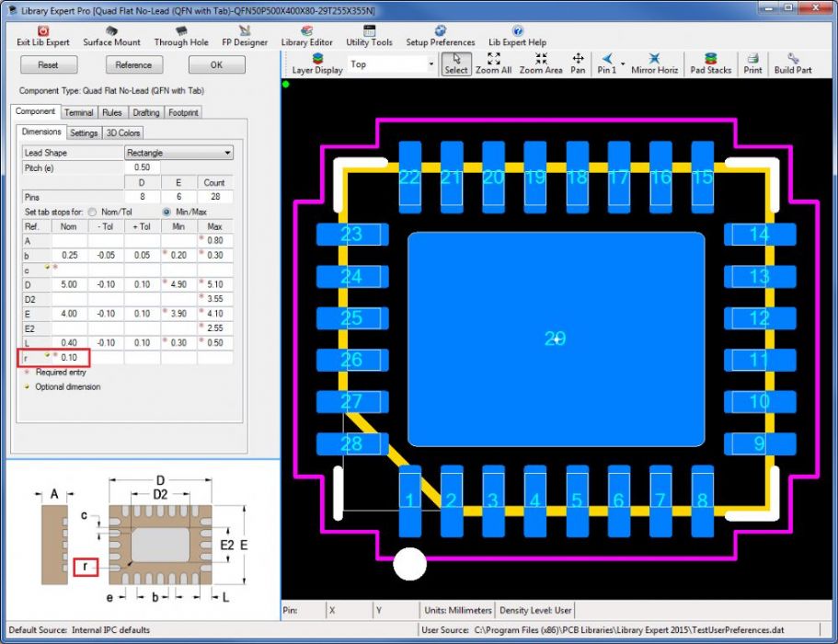Select the Min/Max radio button

(x=166, y=212)
